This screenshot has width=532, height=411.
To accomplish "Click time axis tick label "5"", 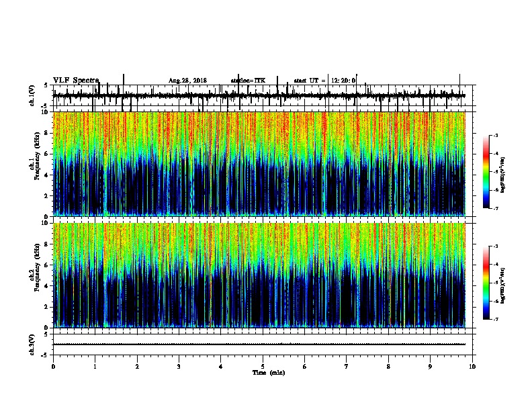I will click(x=263, y=367).
